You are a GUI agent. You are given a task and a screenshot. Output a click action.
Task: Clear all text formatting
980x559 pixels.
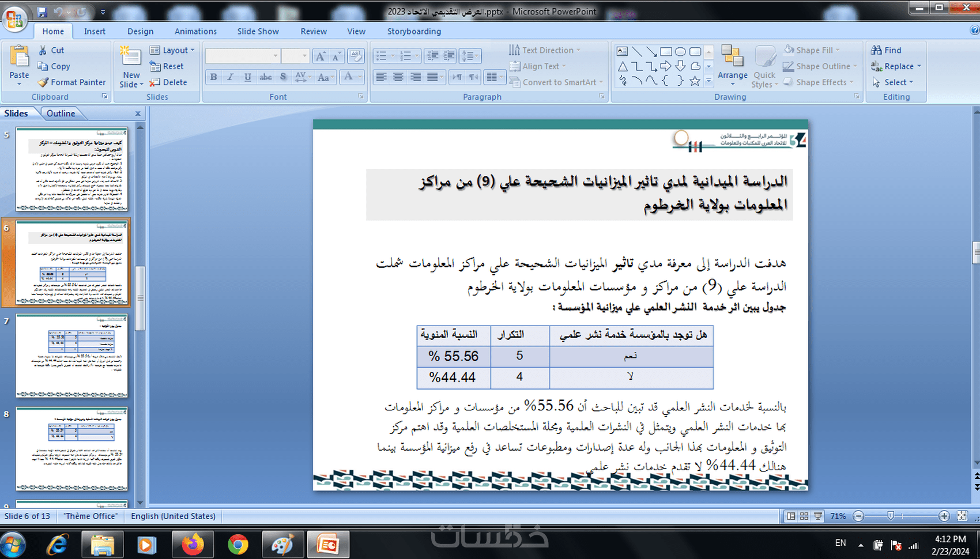[356, 56]
